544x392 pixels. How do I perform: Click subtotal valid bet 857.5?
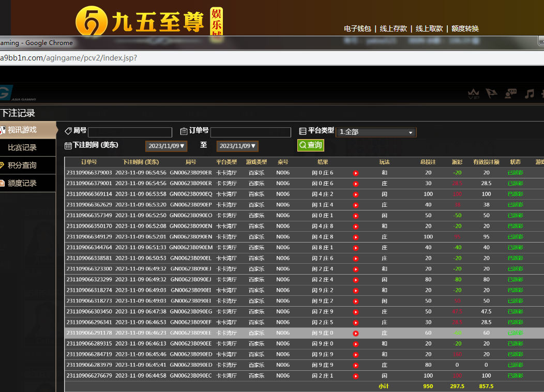pos(486,386)
